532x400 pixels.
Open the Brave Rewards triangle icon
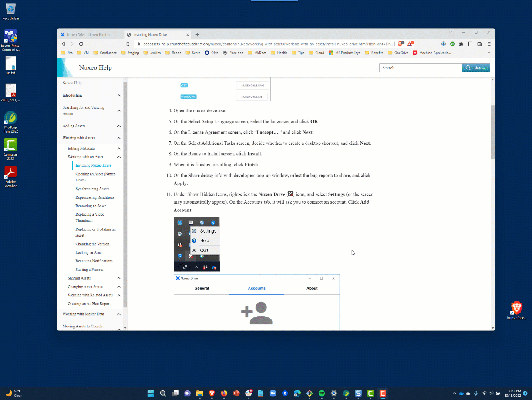[x=410, y=44]
